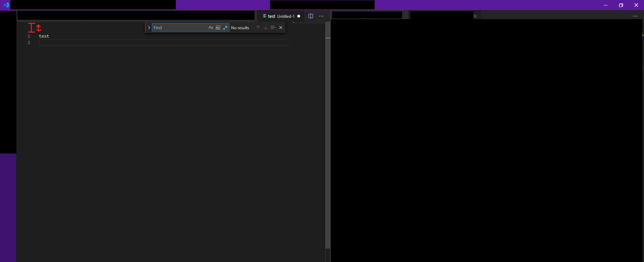Click line number 1 in the gutter
The height and width of the screenshot is (262, 644).
click(29, 36)
